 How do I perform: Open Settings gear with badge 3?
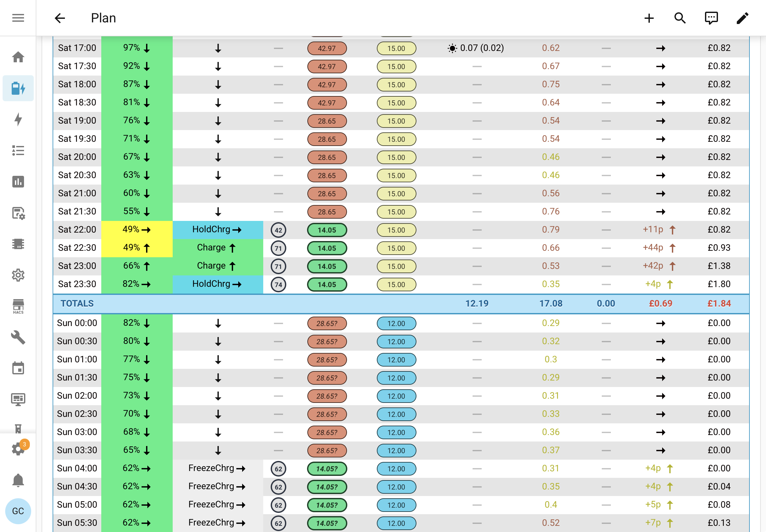[x=18, y=449]
